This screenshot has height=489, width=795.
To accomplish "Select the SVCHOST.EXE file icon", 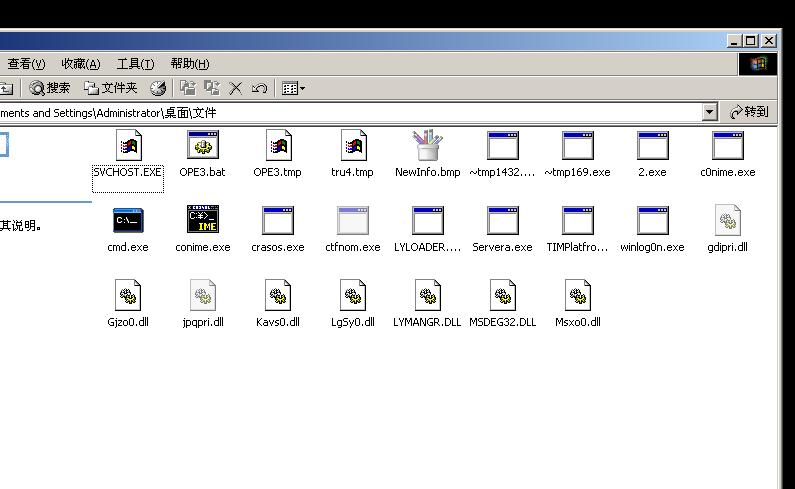I will [x=127, y=146].
